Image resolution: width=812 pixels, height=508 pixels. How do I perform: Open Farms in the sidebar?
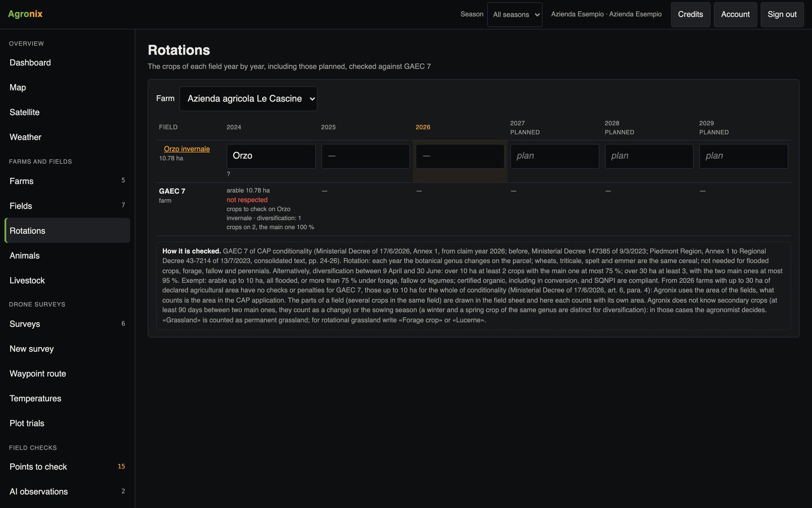pos(68,181)
